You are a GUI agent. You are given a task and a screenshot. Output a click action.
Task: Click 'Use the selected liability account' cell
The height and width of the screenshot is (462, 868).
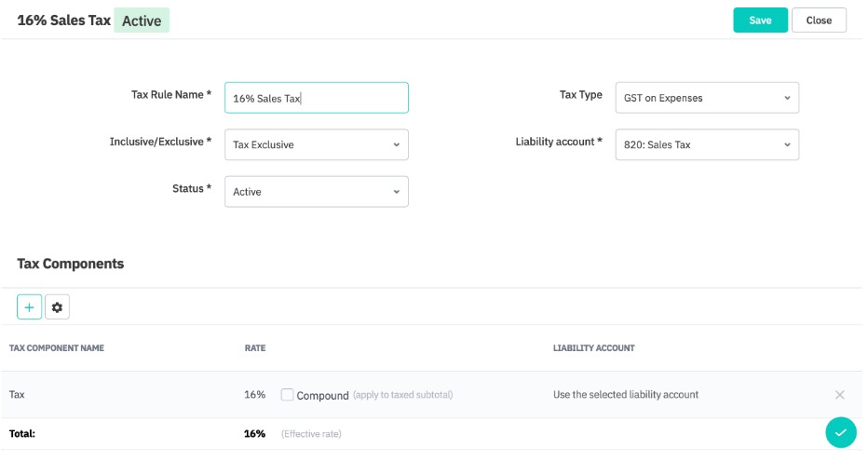point(625,395)
